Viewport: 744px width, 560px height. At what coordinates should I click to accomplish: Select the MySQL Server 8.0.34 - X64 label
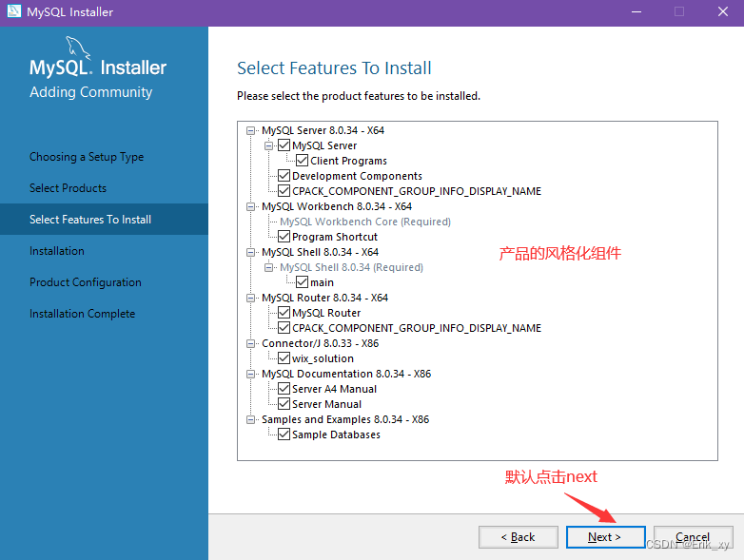pos(323,130)
